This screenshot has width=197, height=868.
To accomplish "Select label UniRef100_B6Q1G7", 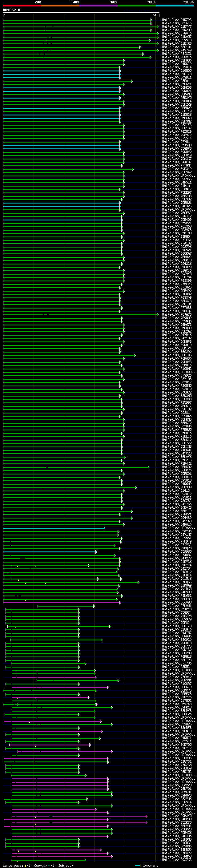I will click(x=177, y=128).
